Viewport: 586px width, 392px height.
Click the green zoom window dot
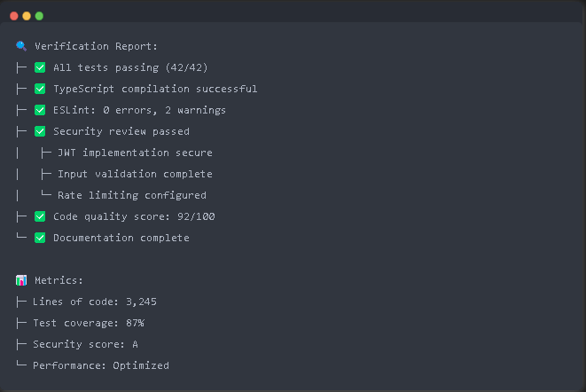point(39,16)
